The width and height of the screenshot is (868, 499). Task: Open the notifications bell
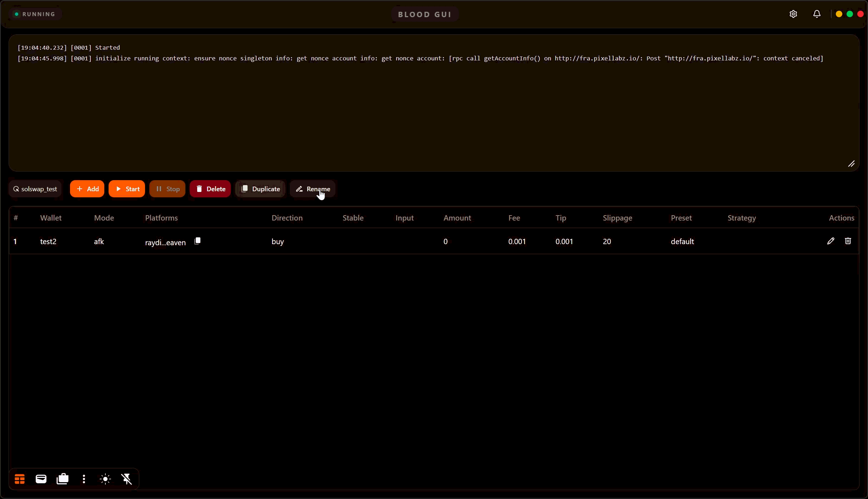[x=817, y=14]
